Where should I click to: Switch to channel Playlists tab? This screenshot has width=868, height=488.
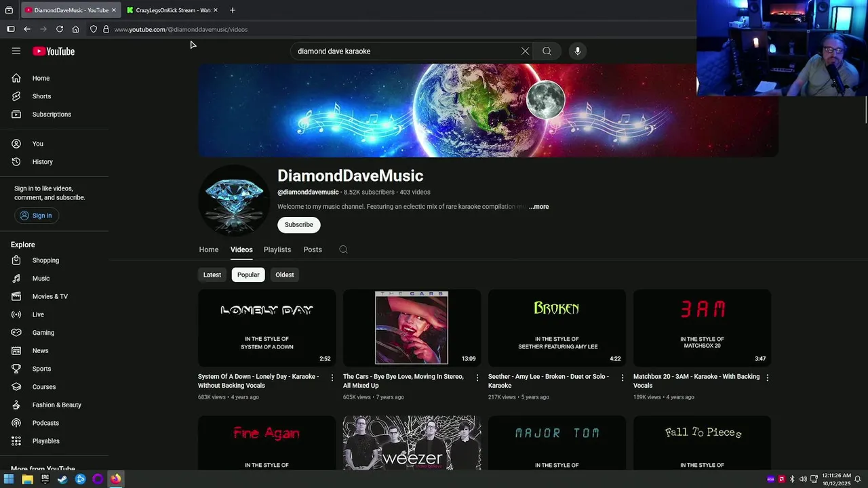[277, 249]
